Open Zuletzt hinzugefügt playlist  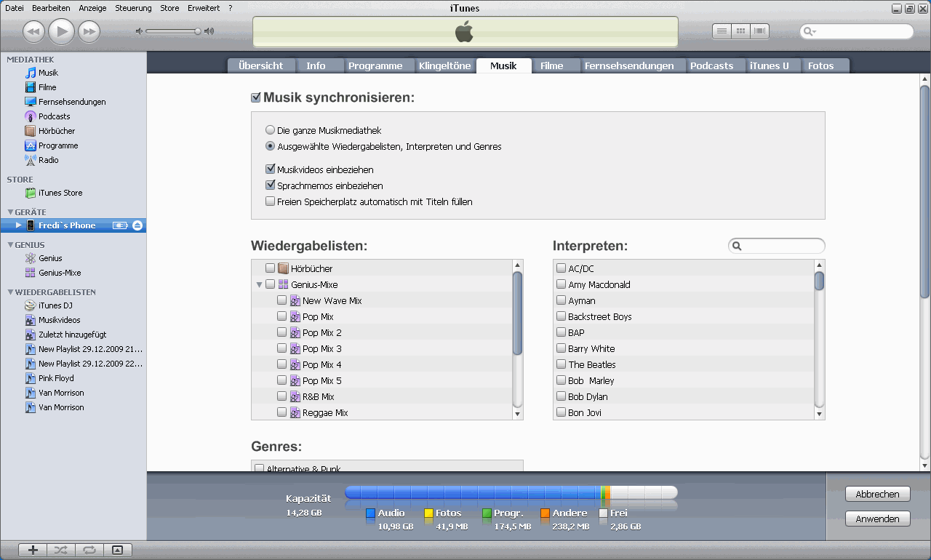tap(72, 335)
